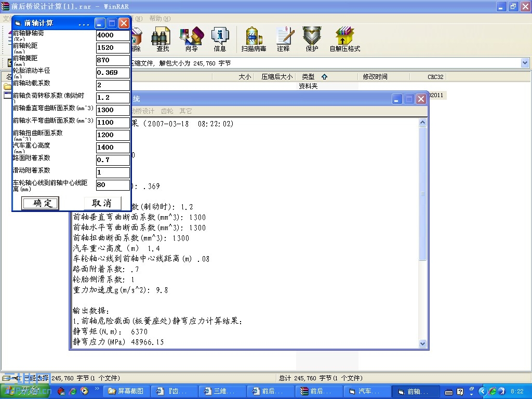Edit the 前轴动载系数 field showing 2
The width and height of the screenshot is (532, 399).
point(113,85)
